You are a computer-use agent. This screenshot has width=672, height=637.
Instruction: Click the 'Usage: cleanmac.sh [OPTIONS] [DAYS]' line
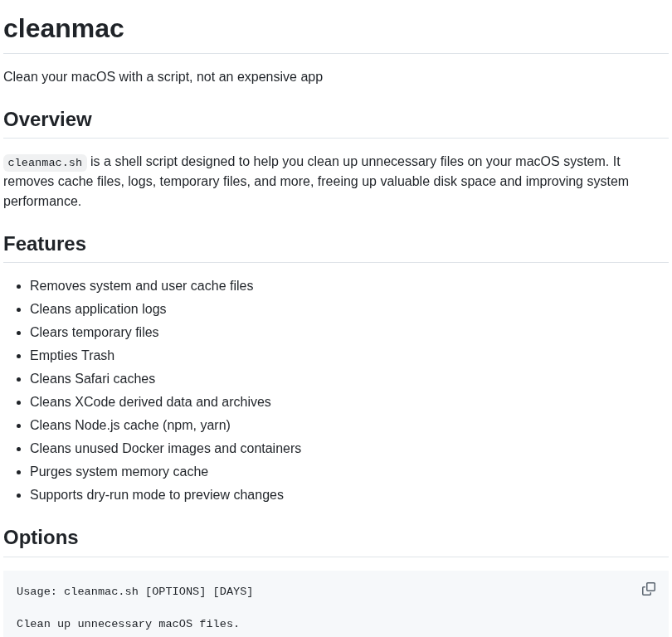click(134, 591)
